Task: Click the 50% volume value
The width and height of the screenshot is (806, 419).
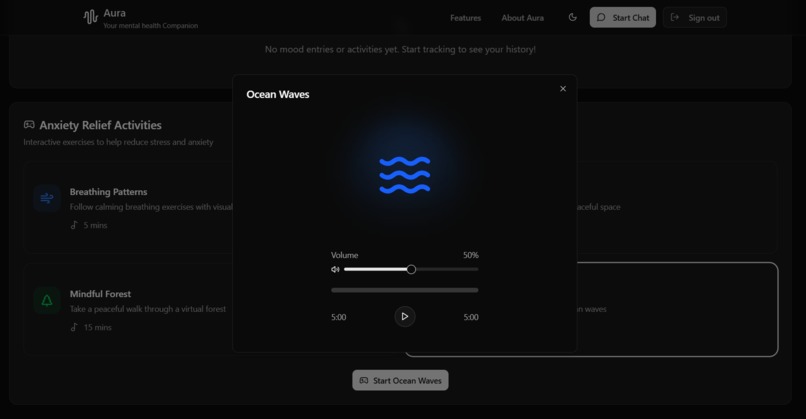Action: (x=470, y=255)
